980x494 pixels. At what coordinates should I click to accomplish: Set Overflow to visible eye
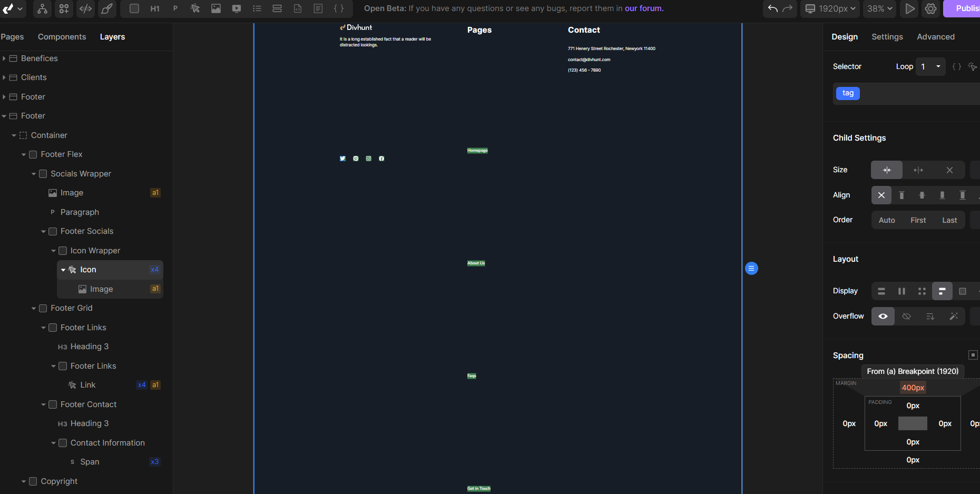(883, 317)
